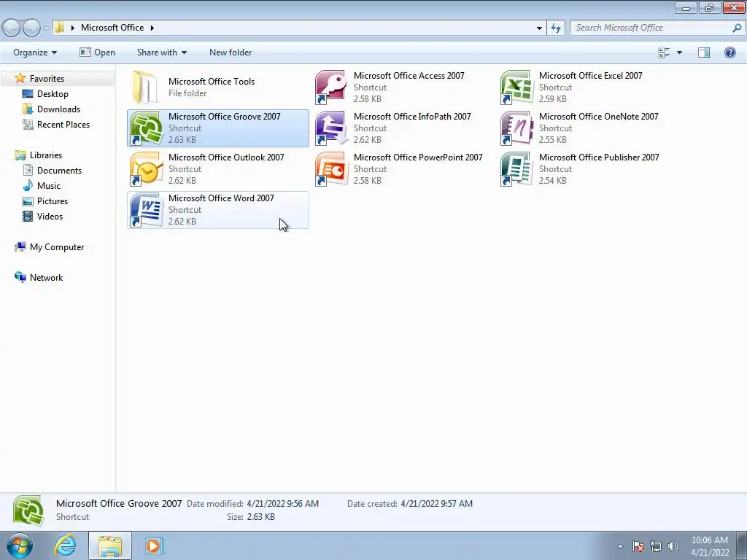This screenshot has height=560, width=747.
Task: Show hidden tray icons arrow
Action: coord(620,546)
